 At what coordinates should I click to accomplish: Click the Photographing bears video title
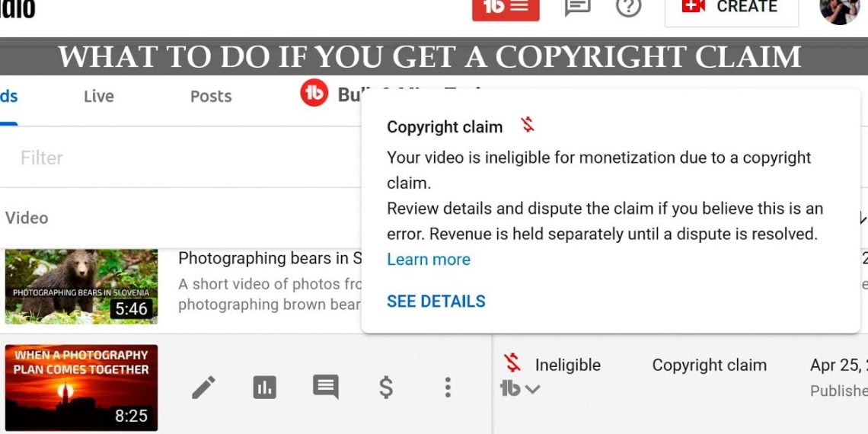[x=270, y=259]
